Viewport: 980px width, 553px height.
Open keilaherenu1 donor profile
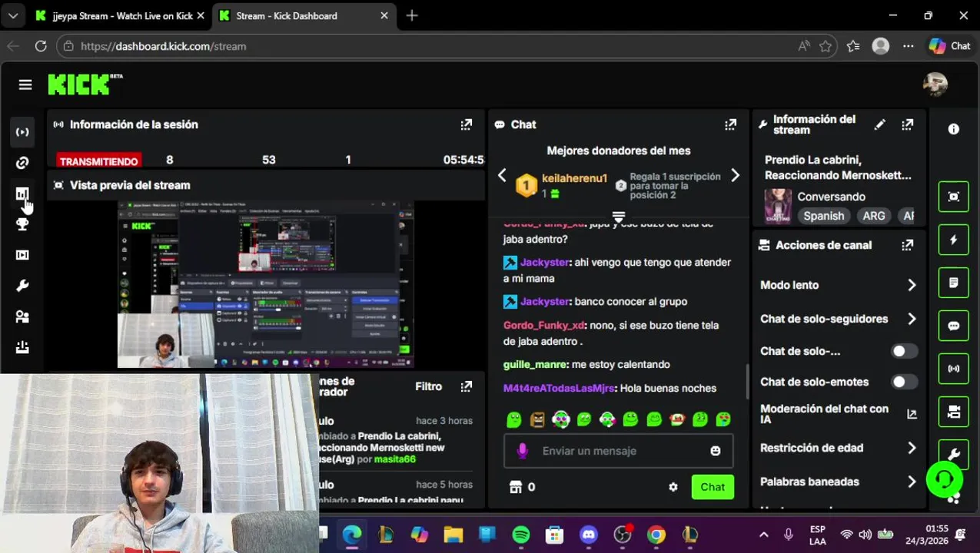click(x=574, y=178)
